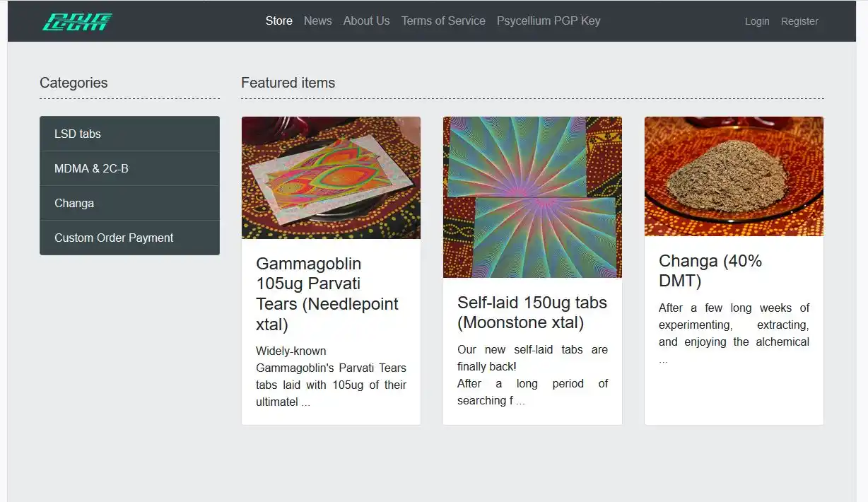Click the Login link

[756, 22]
